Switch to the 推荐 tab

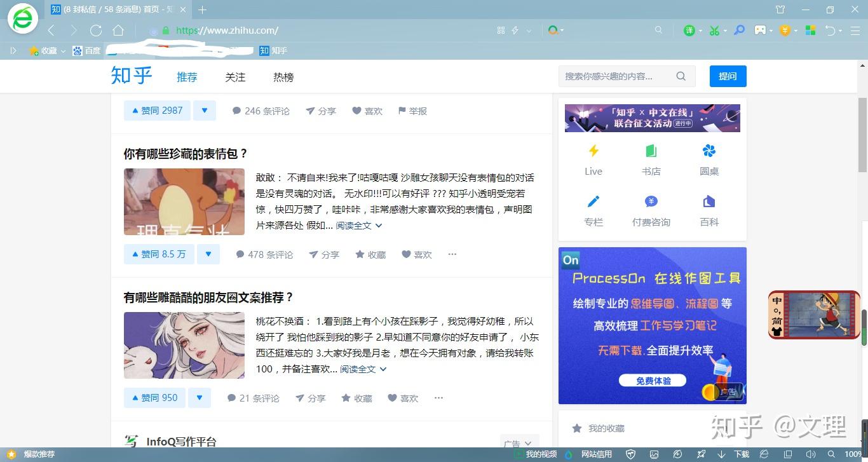pos(187,77)
